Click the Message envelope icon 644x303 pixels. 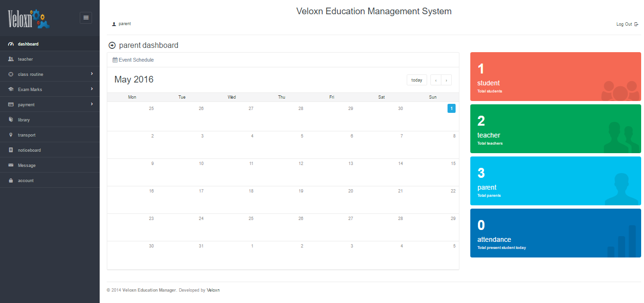(11, 165)
